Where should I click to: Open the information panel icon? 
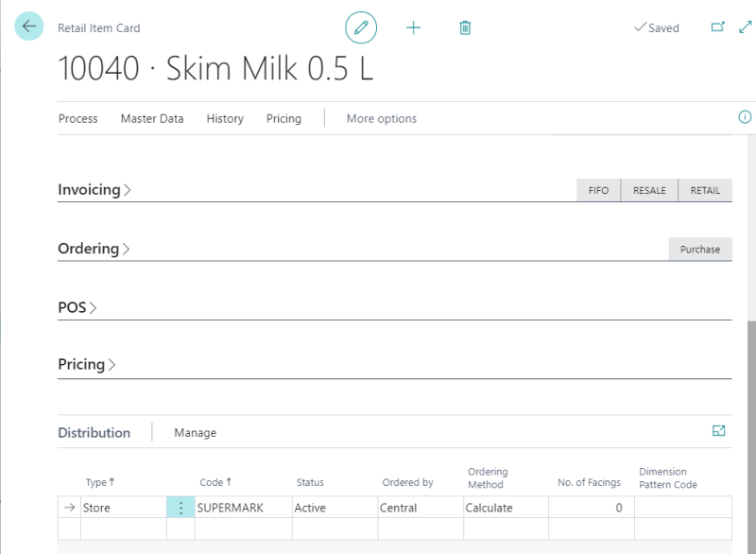745,117
